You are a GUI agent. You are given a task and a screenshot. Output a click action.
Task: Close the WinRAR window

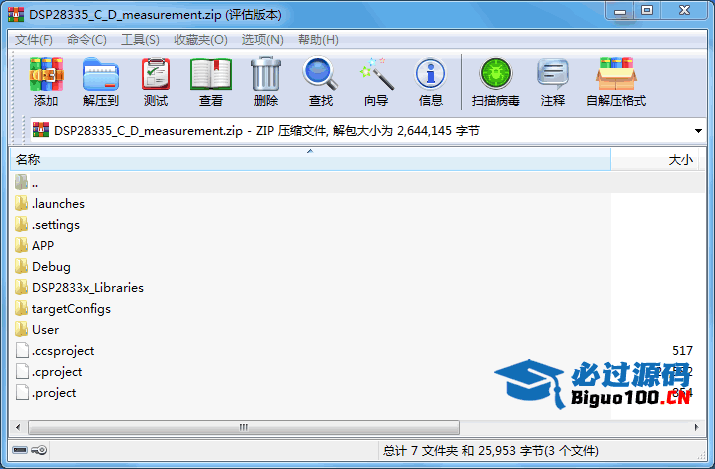(684, 11)
